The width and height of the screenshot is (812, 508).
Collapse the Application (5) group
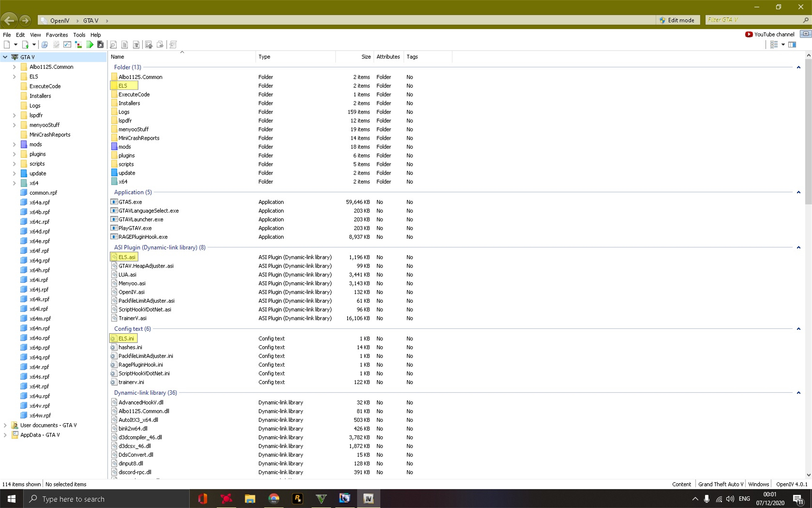[x=798, y=192]
